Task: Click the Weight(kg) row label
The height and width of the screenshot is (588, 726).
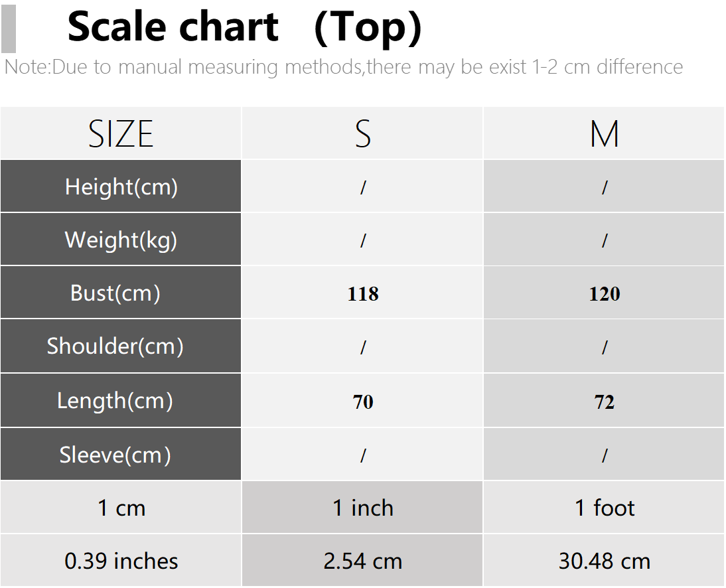Action: [121, 240]
